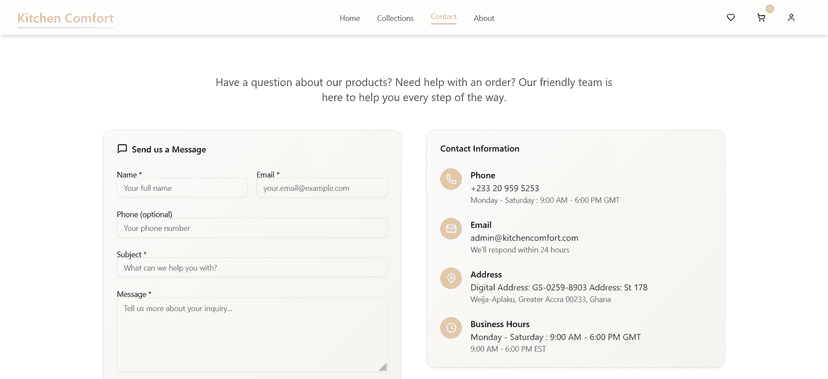Click the email envelope icon
The image size is (828, 379).
[451, 229]
